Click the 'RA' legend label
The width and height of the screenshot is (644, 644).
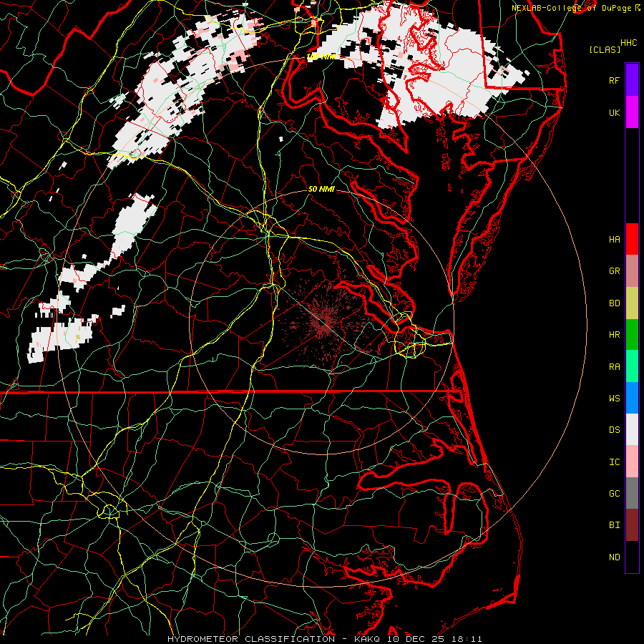(614, 367)
